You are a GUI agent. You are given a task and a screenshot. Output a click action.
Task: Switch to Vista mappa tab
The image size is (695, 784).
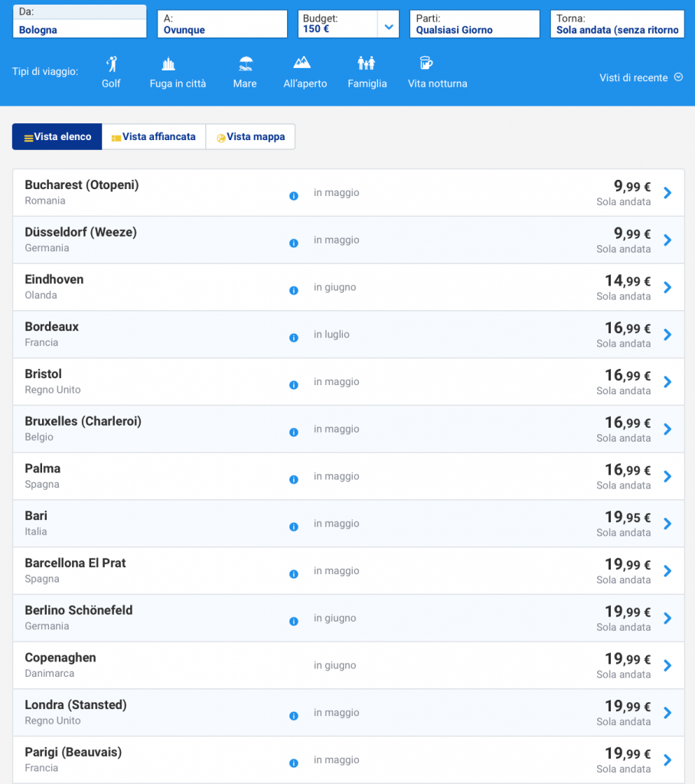(x=250, y=137)
